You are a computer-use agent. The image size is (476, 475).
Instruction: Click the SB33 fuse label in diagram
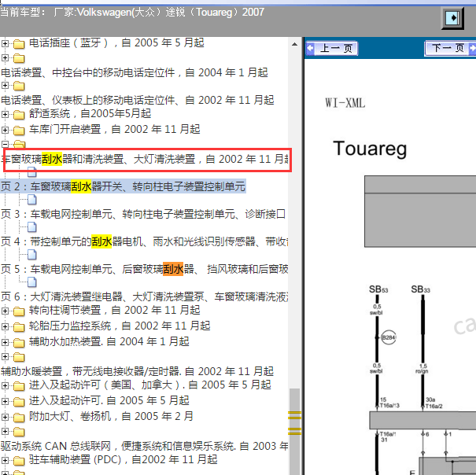click(420, 289)
